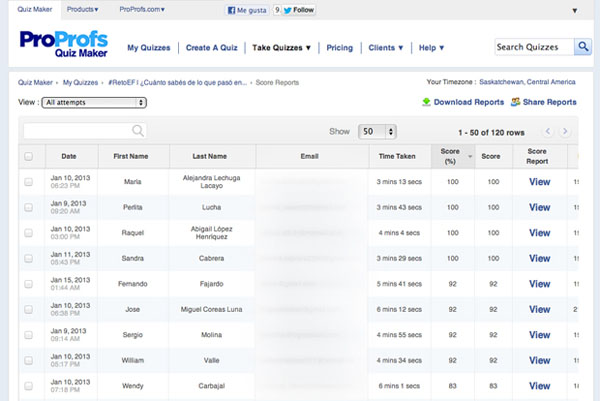The image size is (600, 401).
Task: Expand the Take Quizzes menu
Action: click(281, 48)
